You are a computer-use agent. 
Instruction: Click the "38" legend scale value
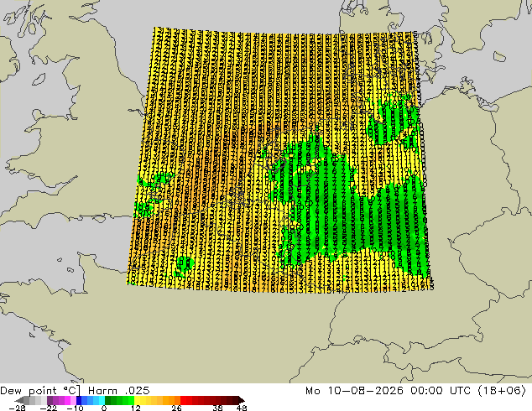pyautogui.click(x=217, y=408)
